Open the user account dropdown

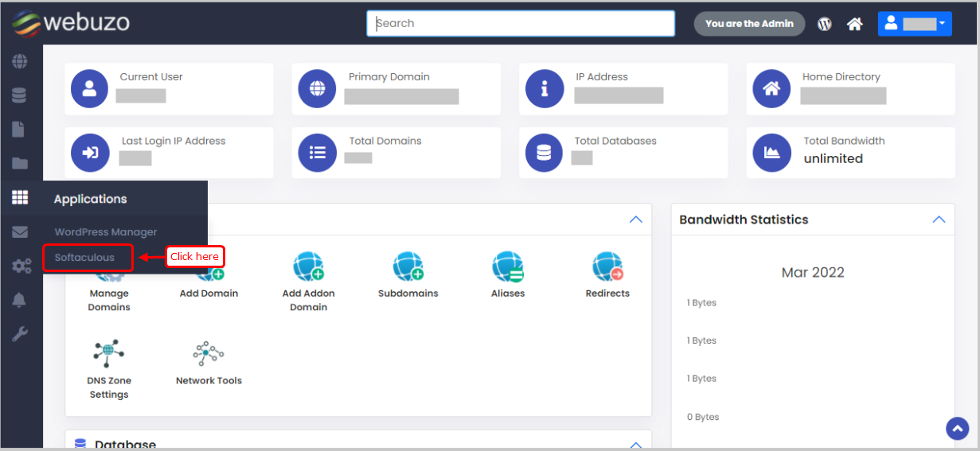click(915, 24)
